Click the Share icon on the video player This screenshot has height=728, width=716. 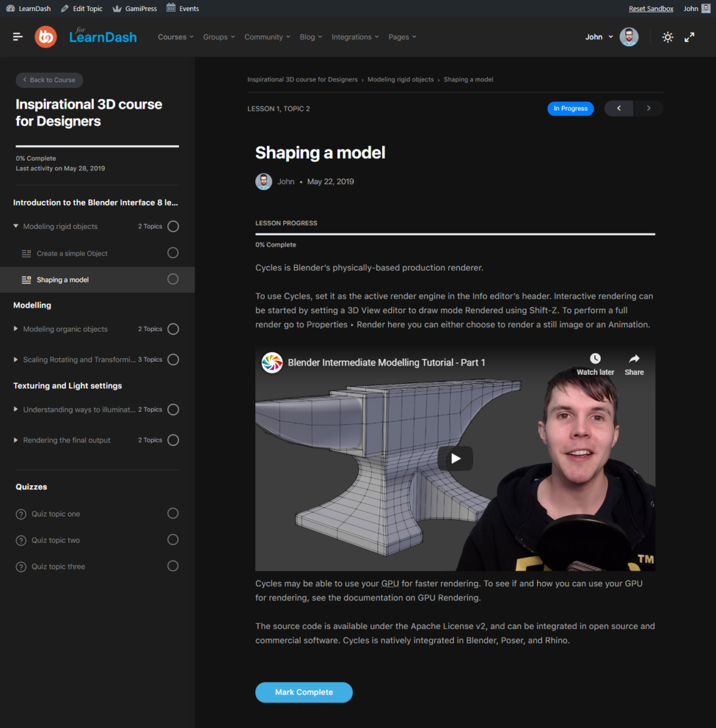[x=633, y=358]
